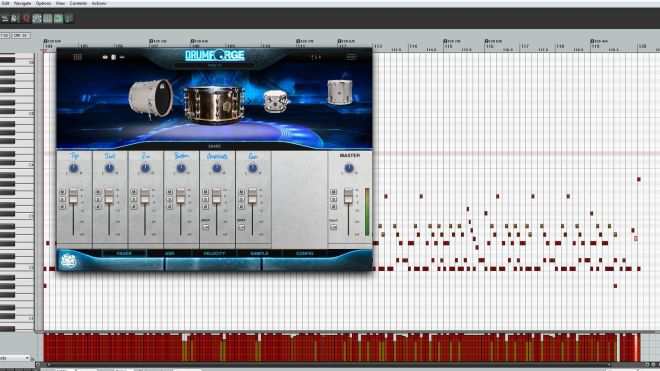
Task: Click the small button under Master channel switches
Action: [x=334, y=227]
